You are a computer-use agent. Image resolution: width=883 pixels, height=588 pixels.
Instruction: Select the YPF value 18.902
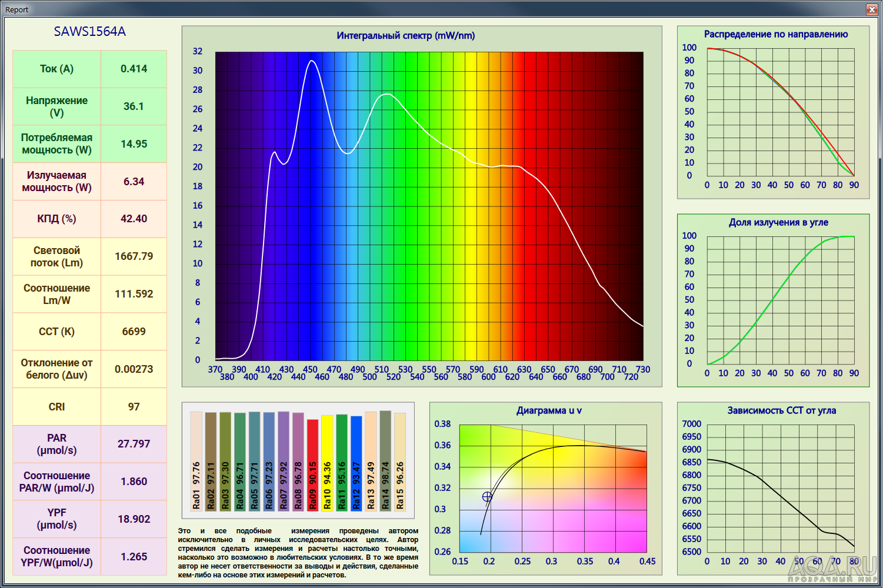[x=134, y=519]
